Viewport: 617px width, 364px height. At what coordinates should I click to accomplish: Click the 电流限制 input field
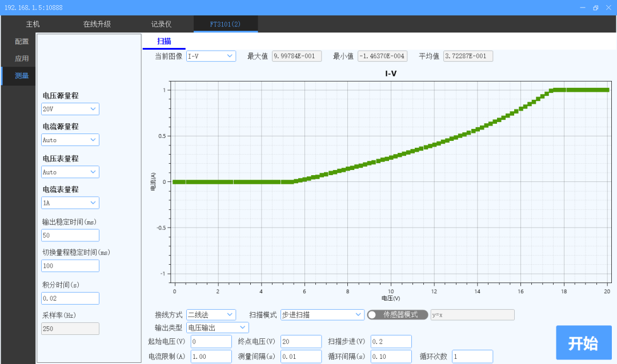click(211, 357)
